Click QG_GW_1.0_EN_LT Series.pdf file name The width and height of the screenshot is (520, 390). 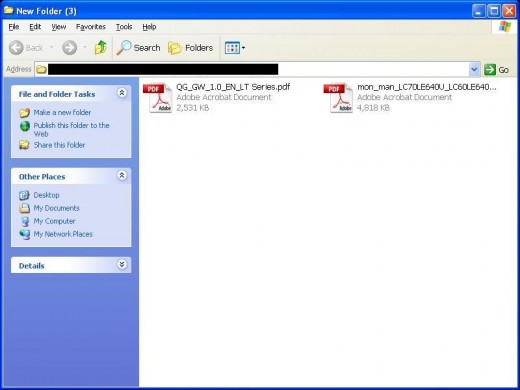coord(233,87)
